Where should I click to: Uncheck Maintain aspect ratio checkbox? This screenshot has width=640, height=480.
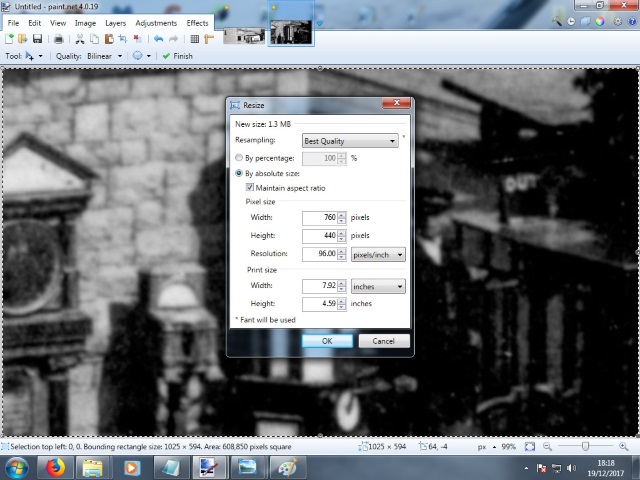(x=250, y=187)
